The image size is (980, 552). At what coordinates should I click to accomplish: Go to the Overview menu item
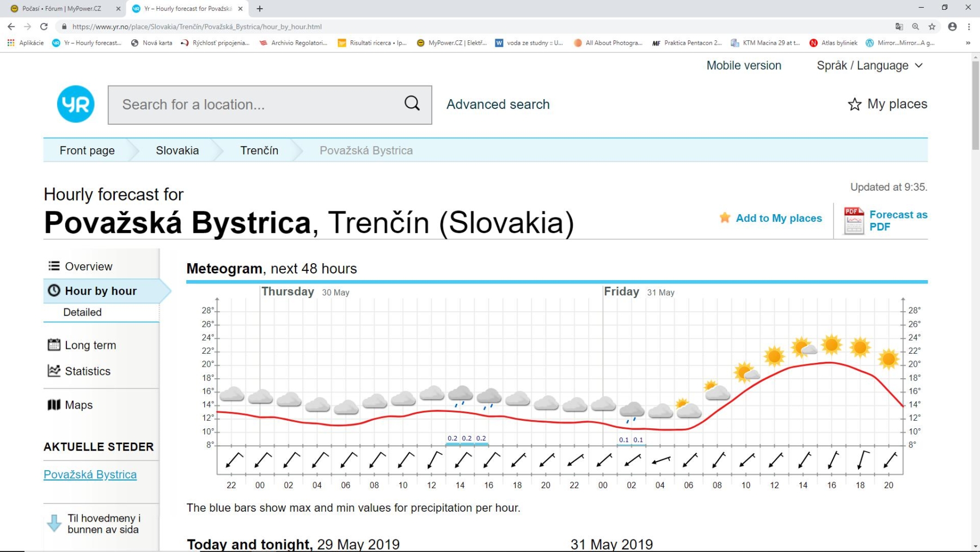(x=89, y=266)
